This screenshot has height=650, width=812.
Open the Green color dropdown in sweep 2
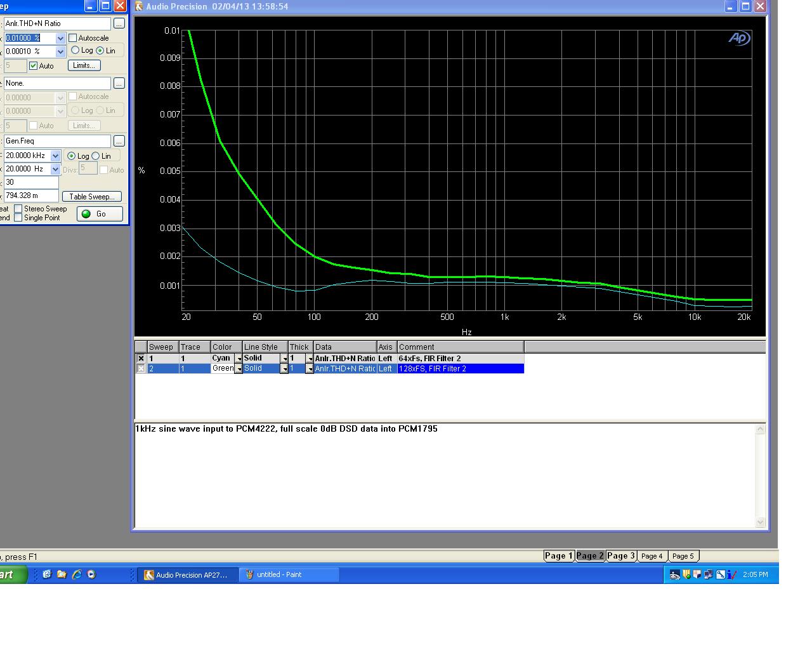tap(239, 369)
